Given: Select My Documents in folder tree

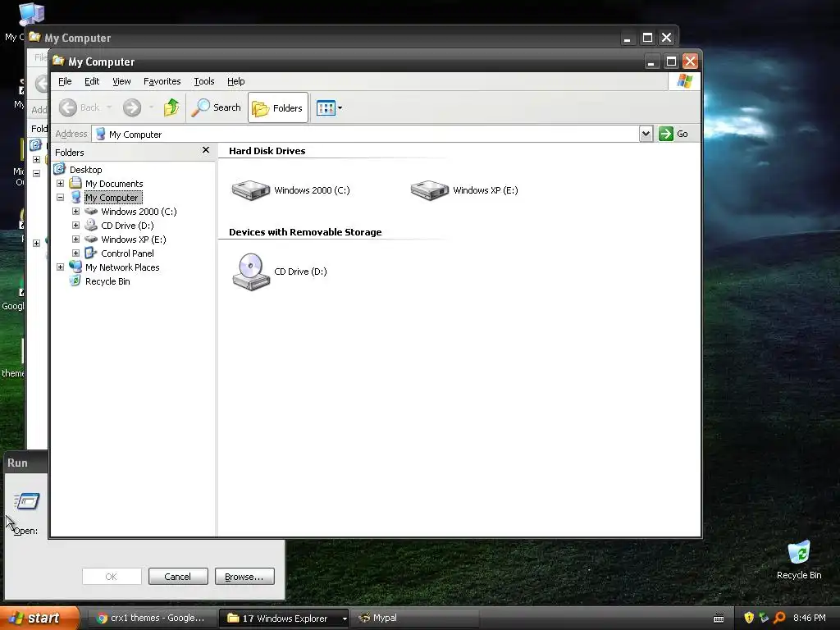Looking at the screenshot, I should pos(114,184).
